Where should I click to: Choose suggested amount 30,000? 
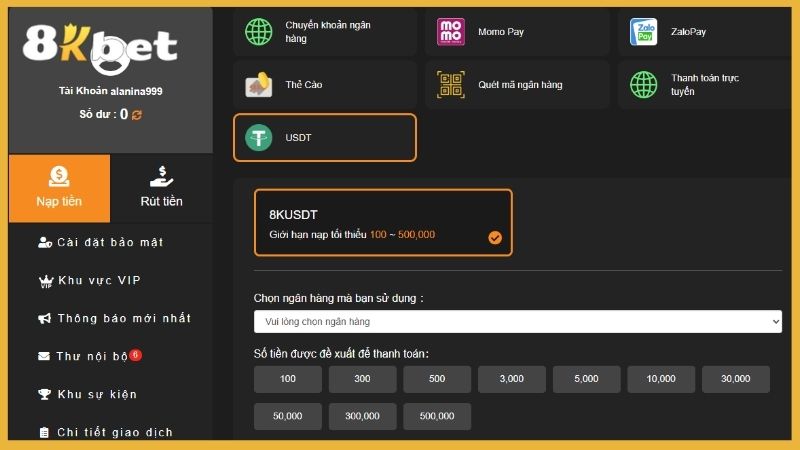tap(736, 379)
